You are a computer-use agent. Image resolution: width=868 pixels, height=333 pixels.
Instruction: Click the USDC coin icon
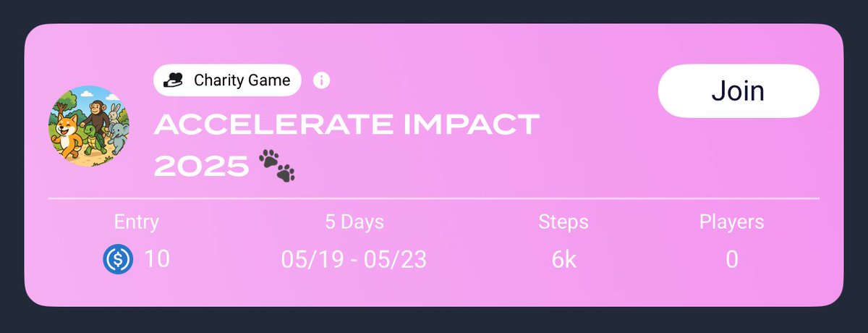point(117,259)
